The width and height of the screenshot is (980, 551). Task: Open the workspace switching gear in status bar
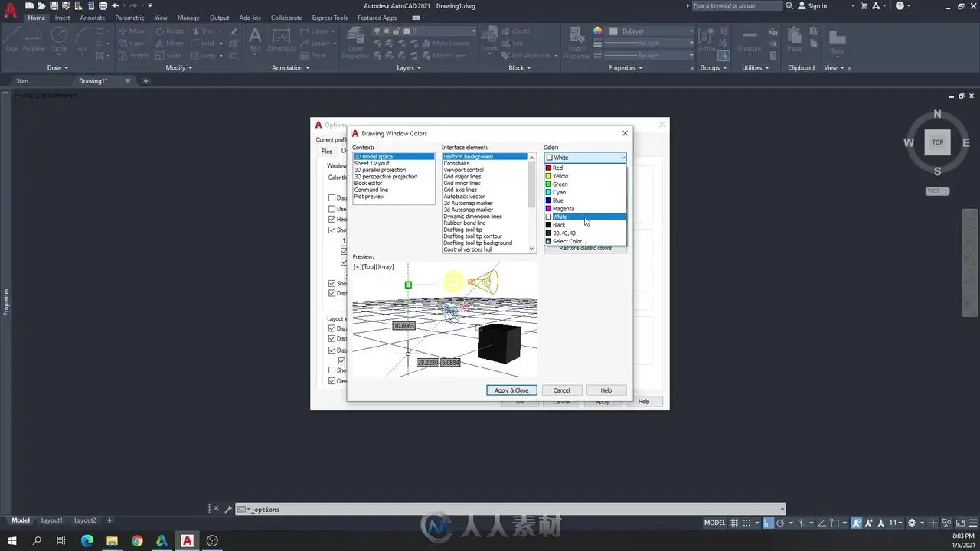click(x=912, y=523)
